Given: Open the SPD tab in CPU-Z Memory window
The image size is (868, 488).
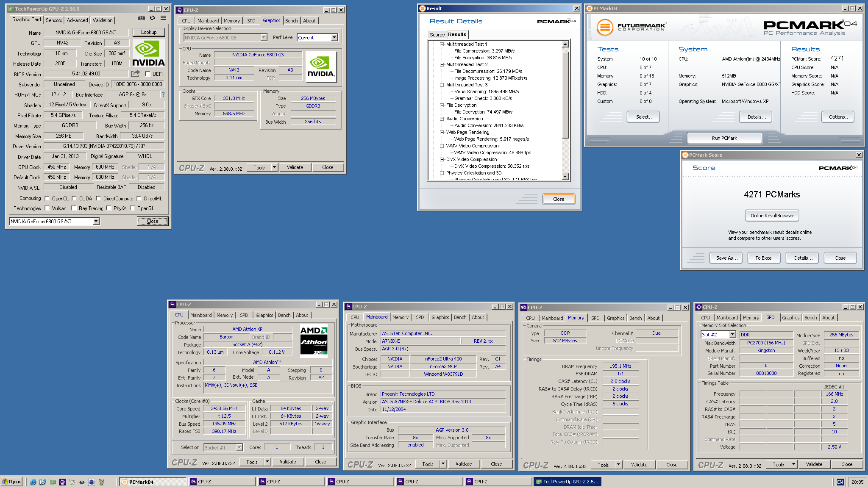Looking at the screenshot, I should tap(595, 318).
